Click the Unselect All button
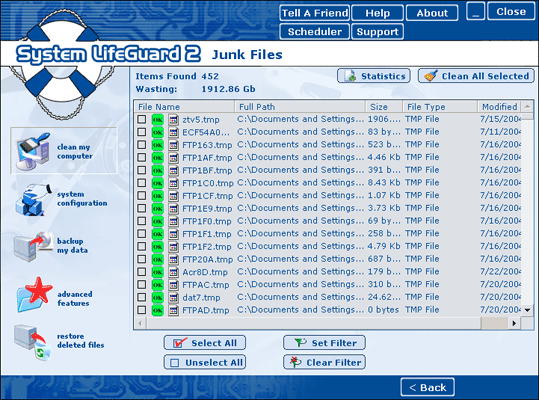 tap(205, 363)
